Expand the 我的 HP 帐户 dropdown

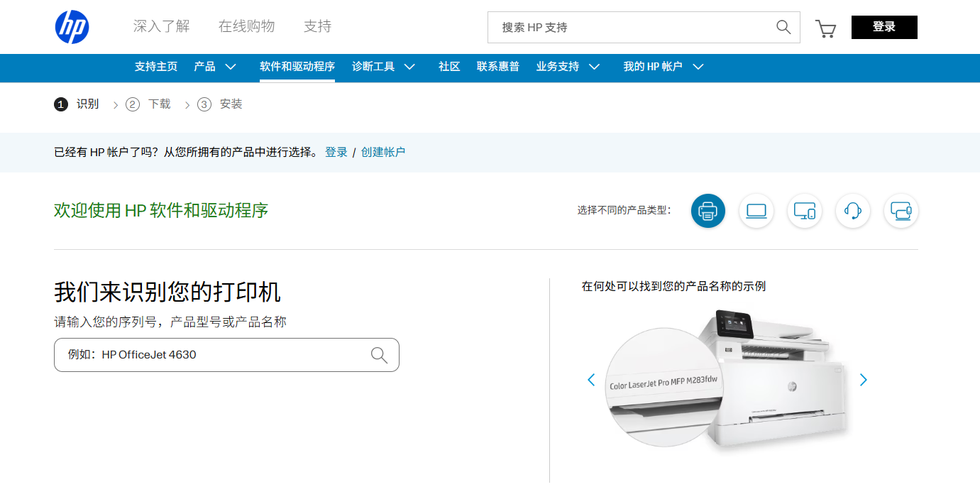698,67
